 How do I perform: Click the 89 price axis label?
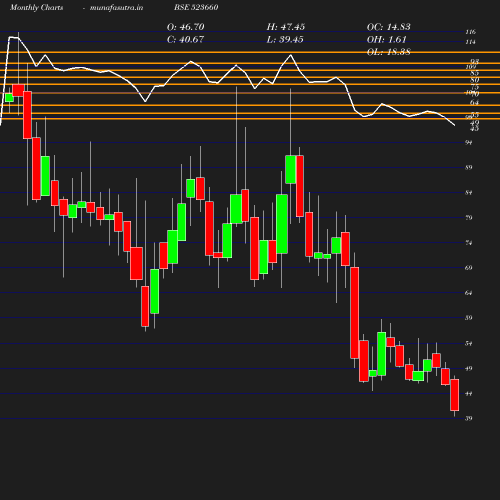click(469, 167)
